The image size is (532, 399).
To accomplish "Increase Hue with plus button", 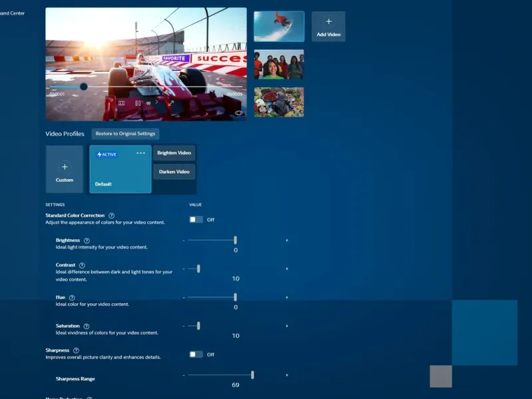I will pyautogui.click(x=287, y=297).
